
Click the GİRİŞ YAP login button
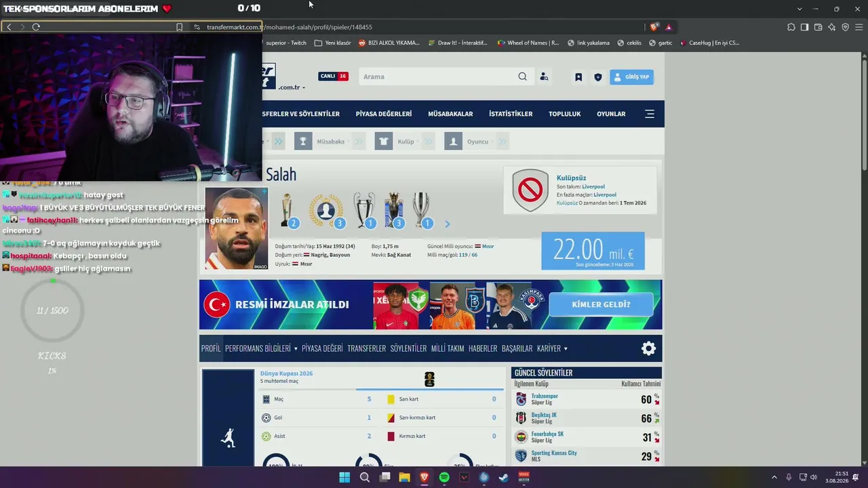coord(631,77)
